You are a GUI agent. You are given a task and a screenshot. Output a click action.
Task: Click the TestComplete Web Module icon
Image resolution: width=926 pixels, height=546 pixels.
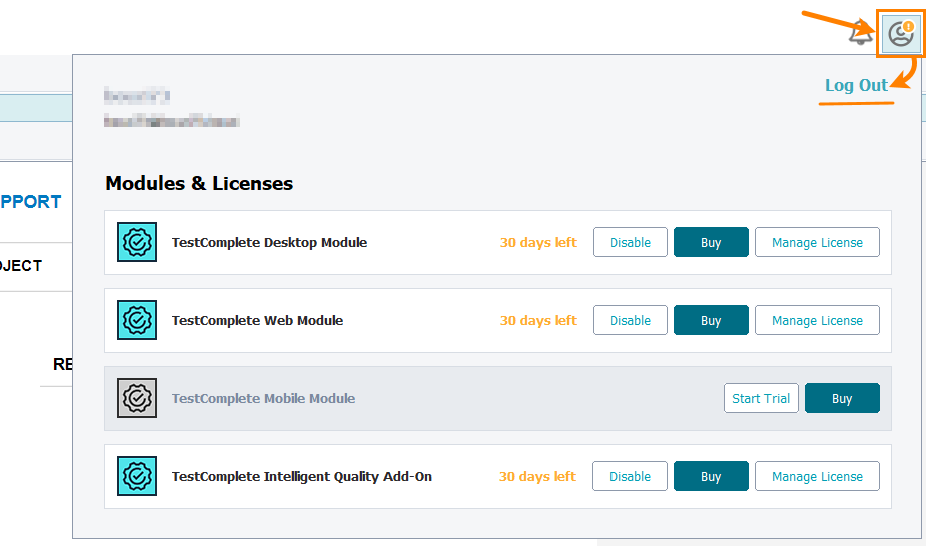(x=136, y=321)
